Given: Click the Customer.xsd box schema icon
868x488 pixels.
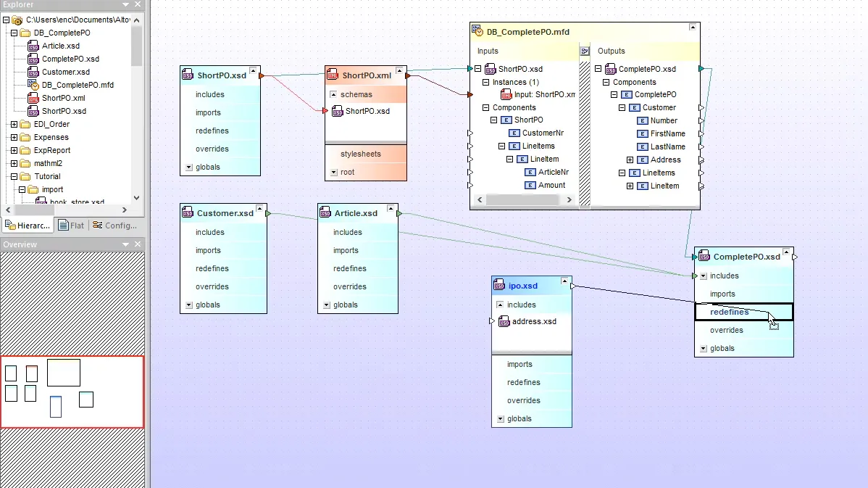Looking at the screenshot, I should click(x=188, y=212).
